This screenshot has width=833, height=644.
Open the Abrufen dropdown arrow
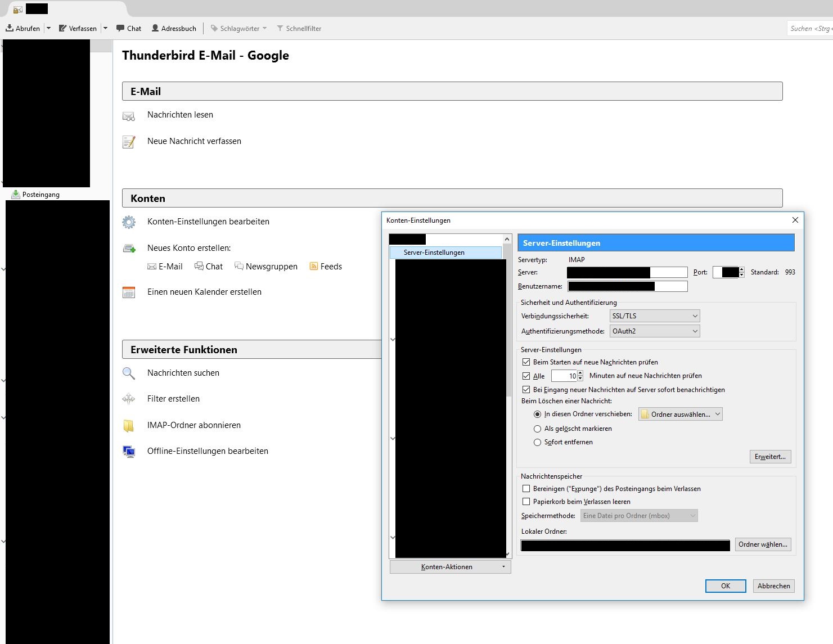48,28
